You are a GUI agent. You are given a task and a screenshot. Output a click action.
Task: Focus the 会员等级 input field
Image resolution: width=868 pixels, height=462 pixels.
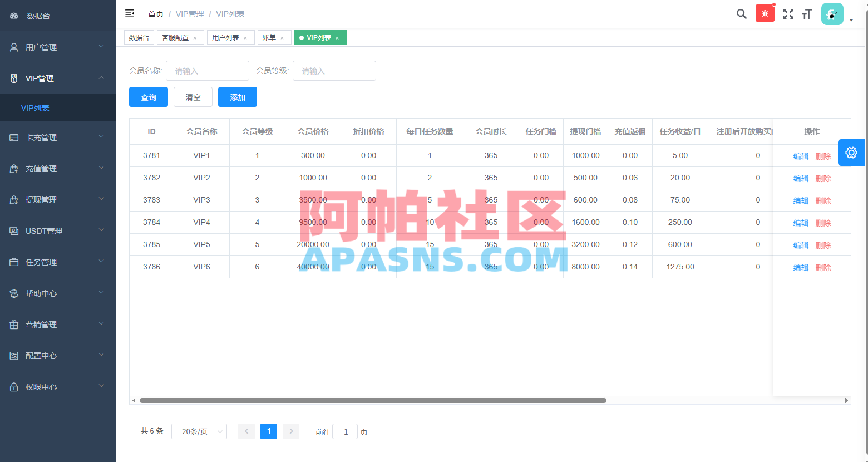click(x=334, y=71)
